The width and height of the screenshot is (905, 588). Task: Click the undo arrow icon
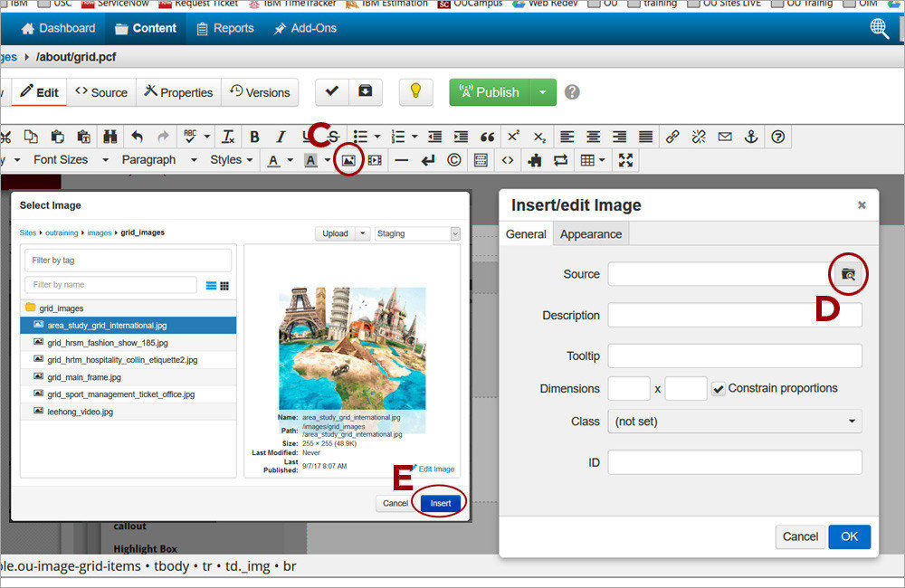click(x=137, y=137)
